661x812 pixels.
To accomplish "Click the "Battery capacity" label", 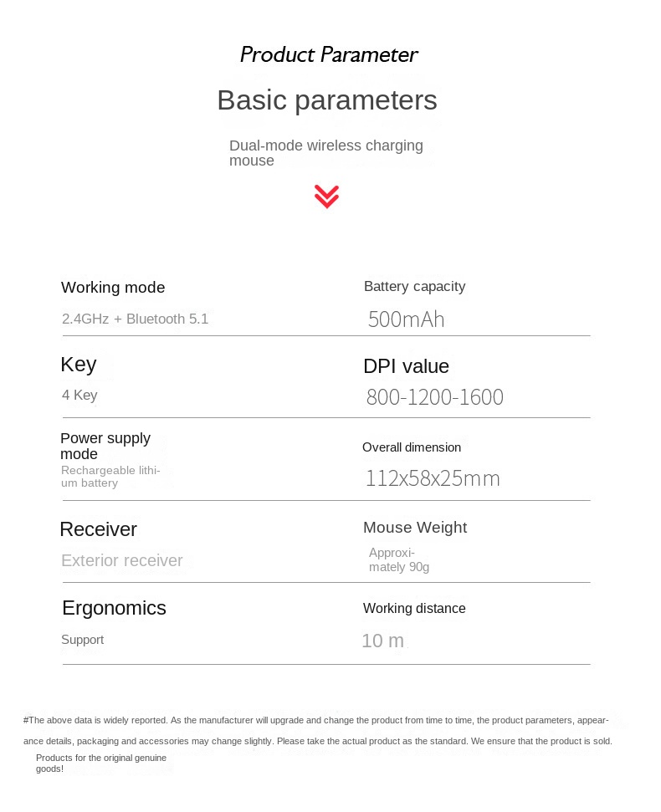I will pos(414,287).
